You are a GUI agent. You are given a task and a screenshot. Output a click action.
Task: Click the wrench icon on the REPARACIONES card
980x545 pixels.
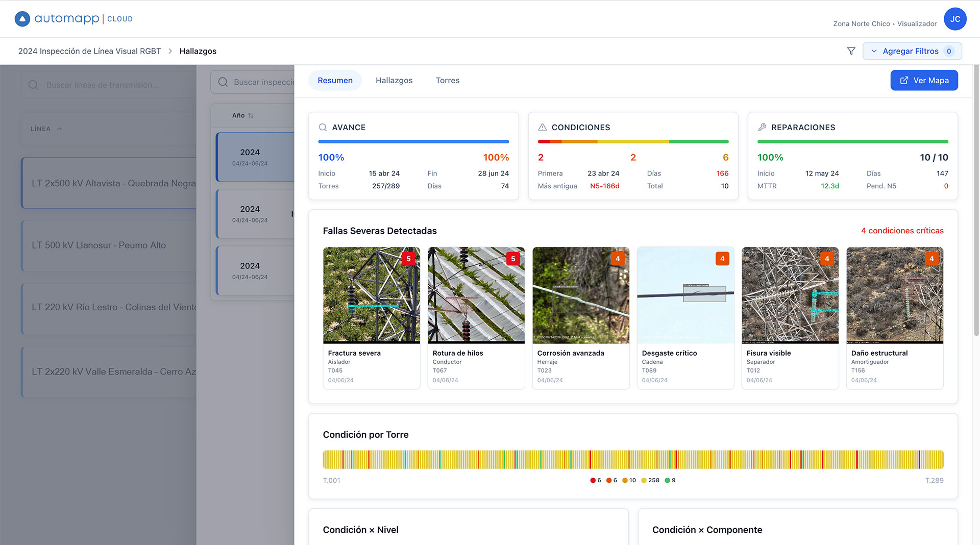(x=763, y=127)
